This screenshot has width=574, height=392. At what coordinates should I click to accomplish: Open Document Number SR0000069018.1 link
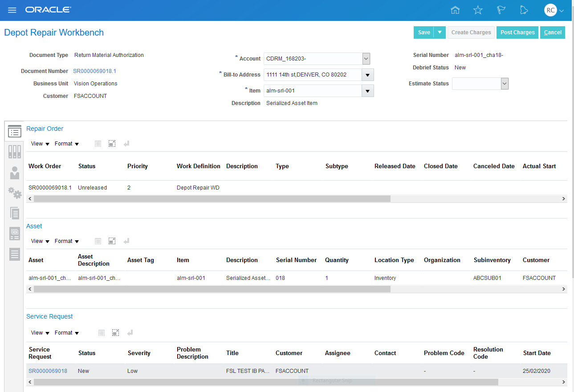tap(95, 71)
